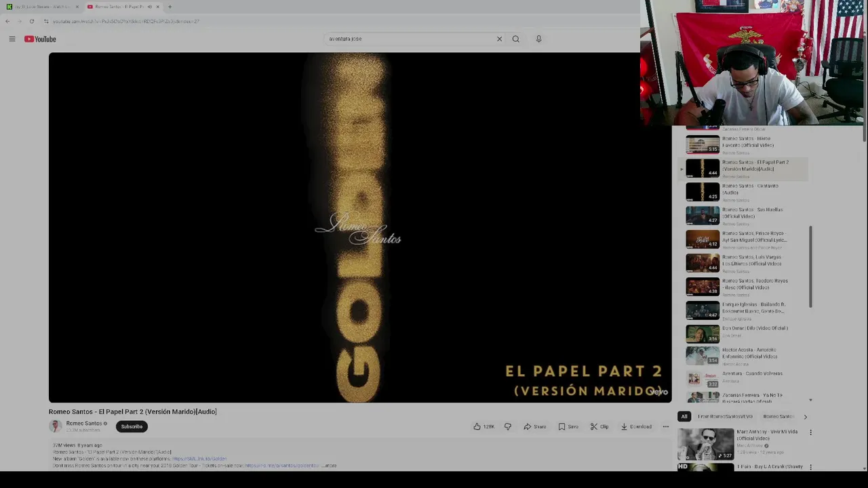The height and width of the screenshot is (488, 868).
Task: Select the video title text under player
Action: coord(132,411)
